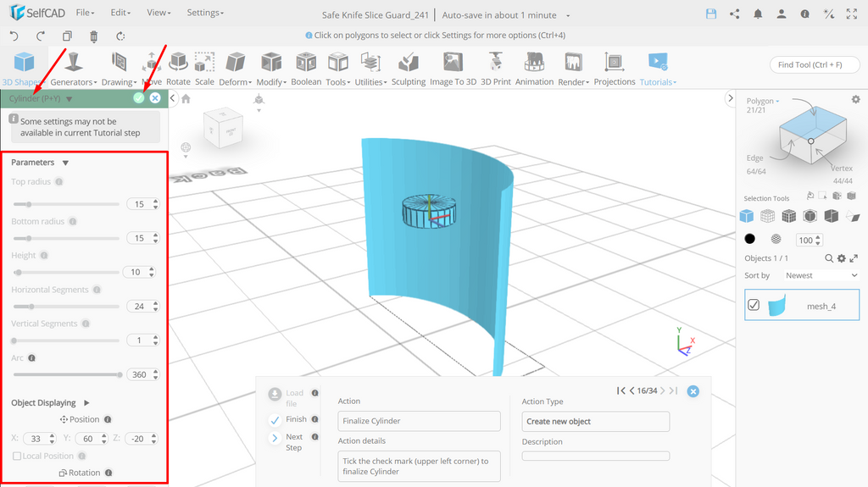Image resolution: width=868 pixels, height=487 pixels.
Task: Open the 3D Print tool
Action: click(x=495, y=69)
